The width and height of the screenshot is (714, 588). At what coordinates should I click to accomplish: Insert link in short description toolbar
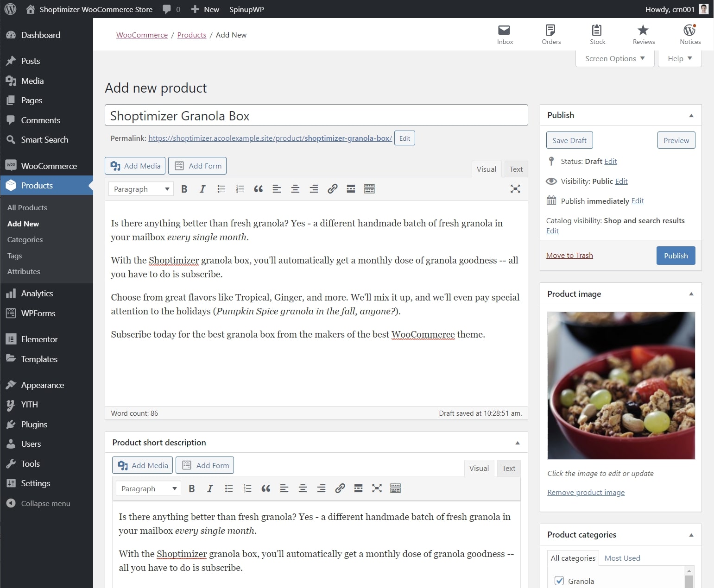tap(340, 488)
